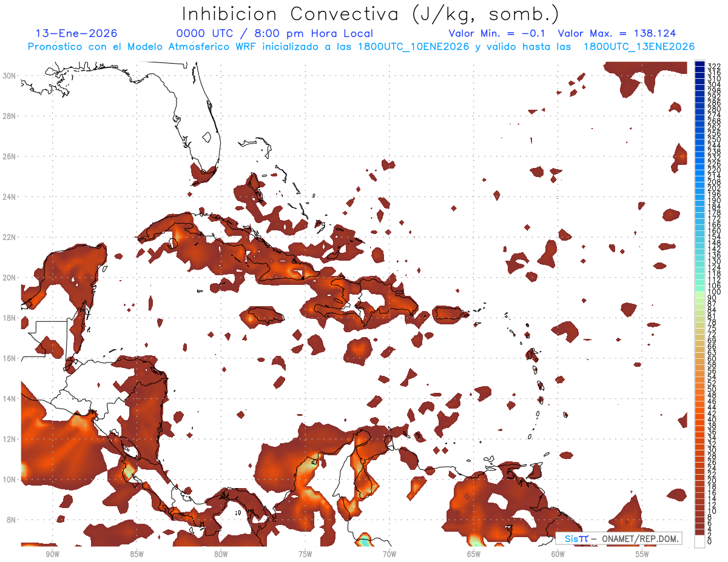Click the '30N' latitude label
Screen dimensions: 728x562
click(10, 76)
